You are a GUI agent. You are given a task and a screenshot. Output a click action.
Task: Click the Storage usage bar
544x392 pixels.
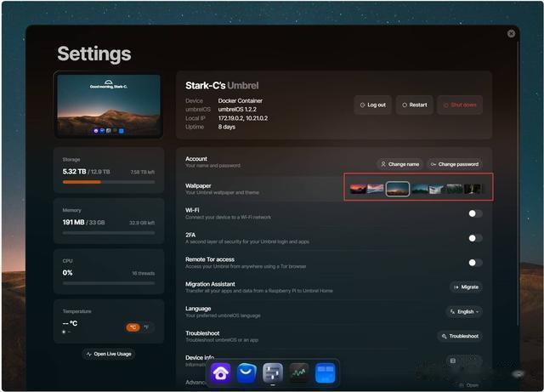109,182
